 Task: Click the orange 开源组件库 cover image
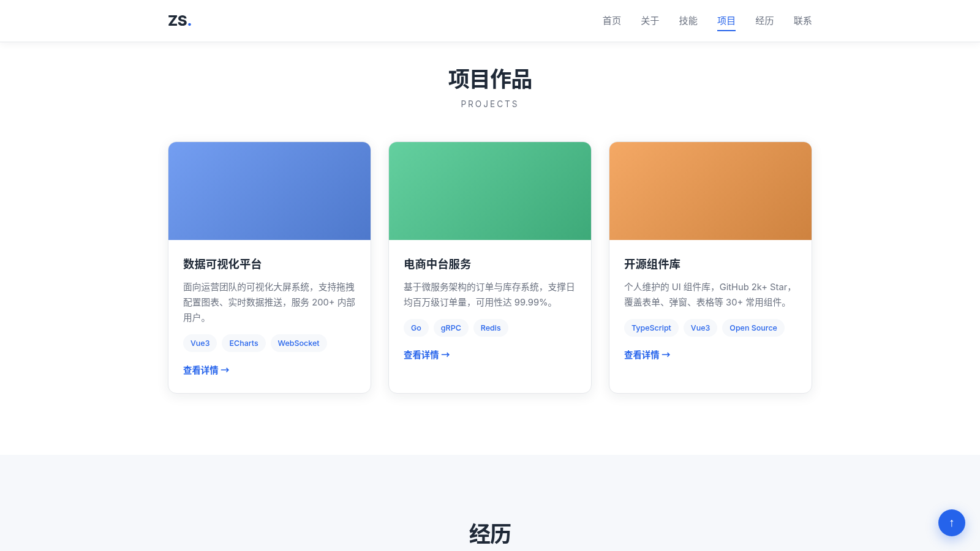point(710,191)
